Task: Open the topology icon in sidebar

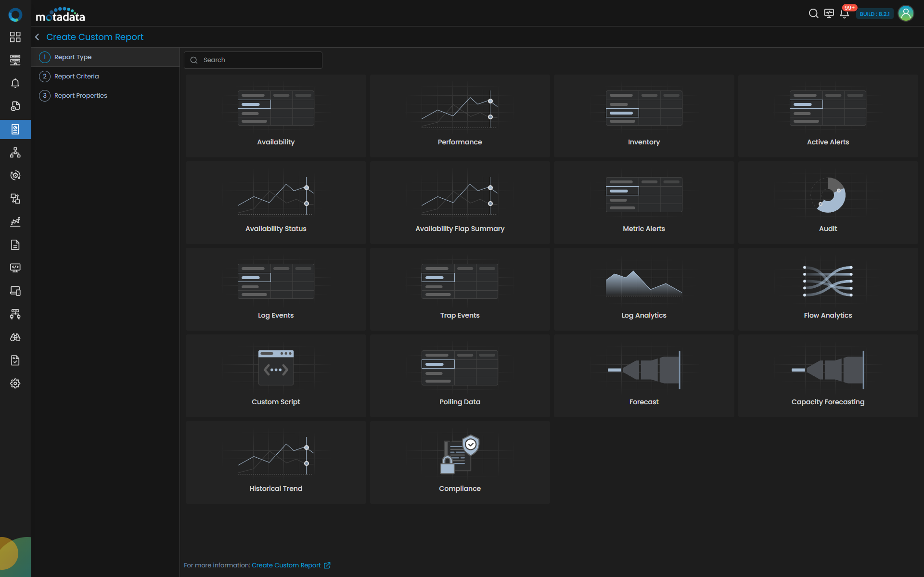Action: 15,153
